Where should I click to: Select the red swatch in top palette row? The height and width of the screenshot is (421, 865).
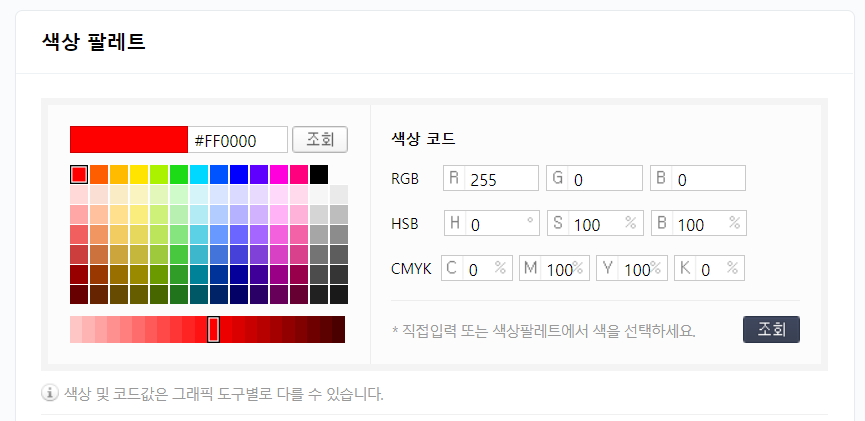[x=79, y=174]
